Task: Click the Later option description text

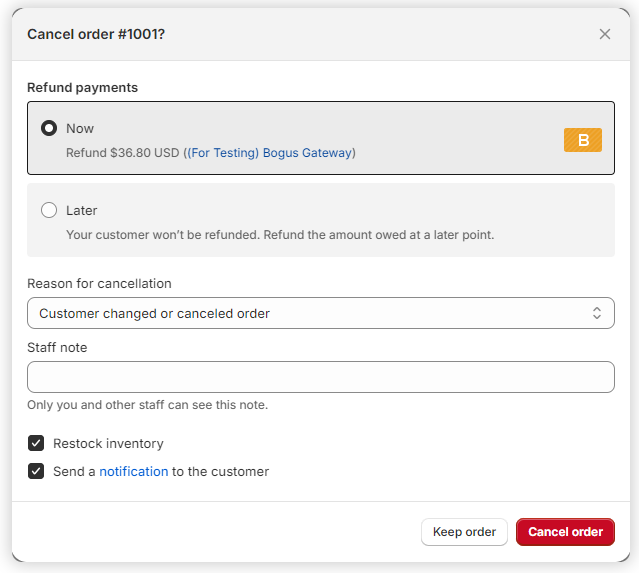Action: 280,235
